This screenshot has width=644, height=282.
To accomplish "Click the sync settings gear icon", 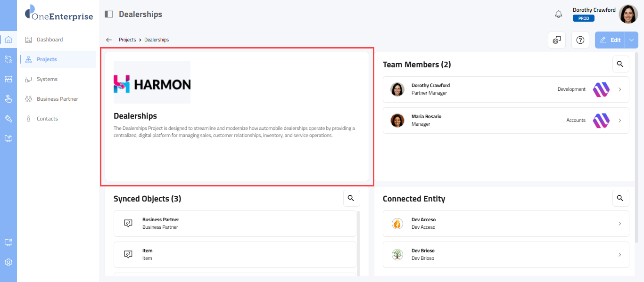I will tap(556, 40).
